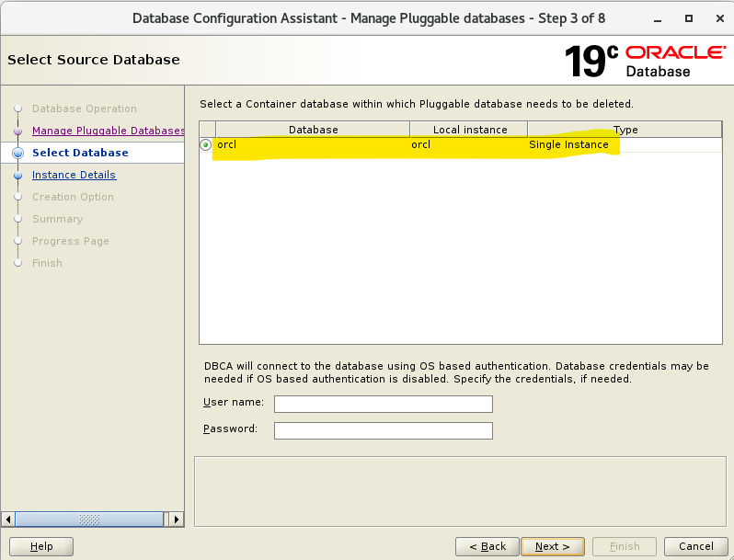Screen dimensions: 734x560
Task: Click the Select Database step bullet icon
Action: click(x=17, y=153)
